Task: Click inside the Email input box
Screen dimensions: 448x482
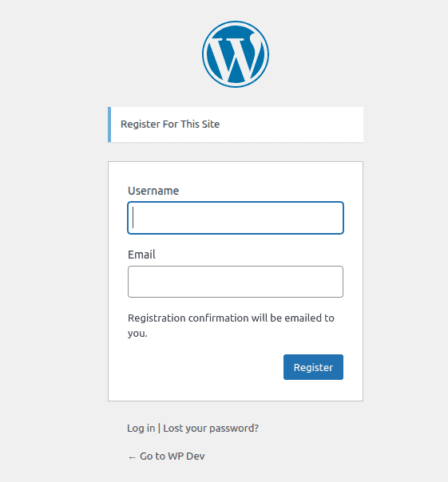Action: (236, 282)
